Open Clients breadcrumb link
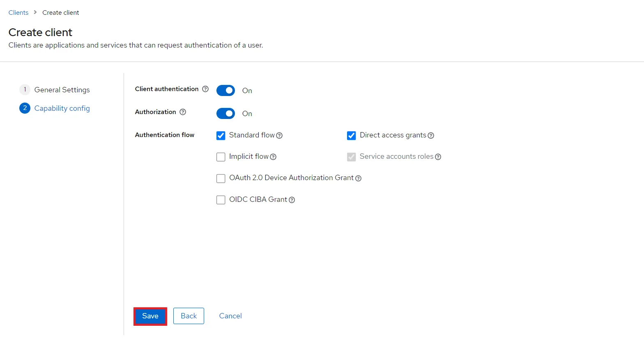644x343 pixels. (18, 13)
